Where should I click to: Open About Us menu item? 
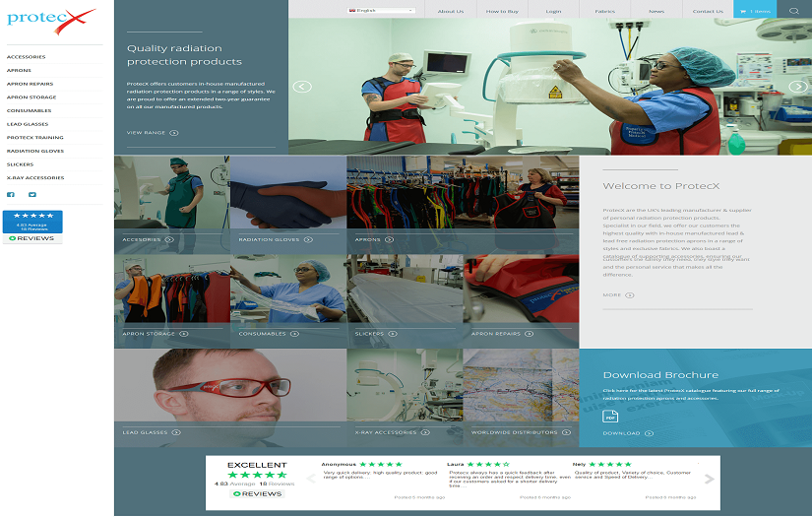click(451, 11)
